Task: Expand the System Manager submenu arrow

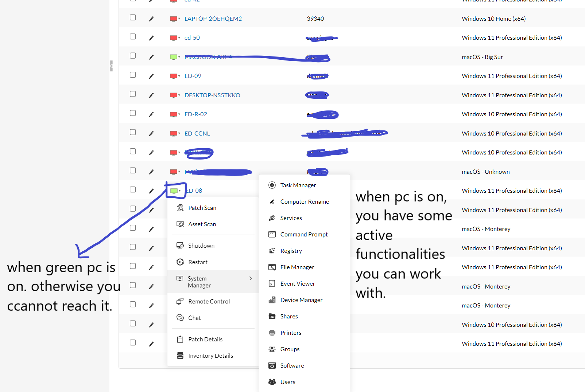Action: [251, 278]
